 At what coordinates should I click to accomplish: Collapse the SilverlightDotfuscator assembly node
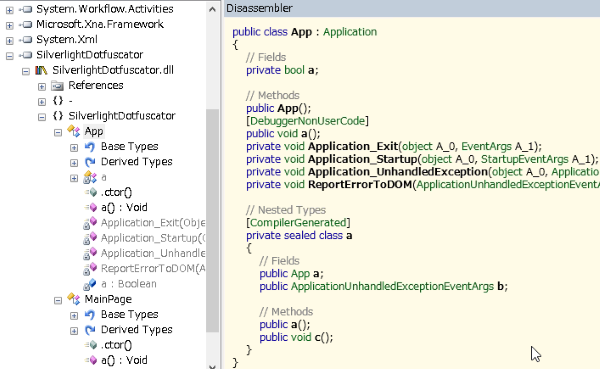10,56
